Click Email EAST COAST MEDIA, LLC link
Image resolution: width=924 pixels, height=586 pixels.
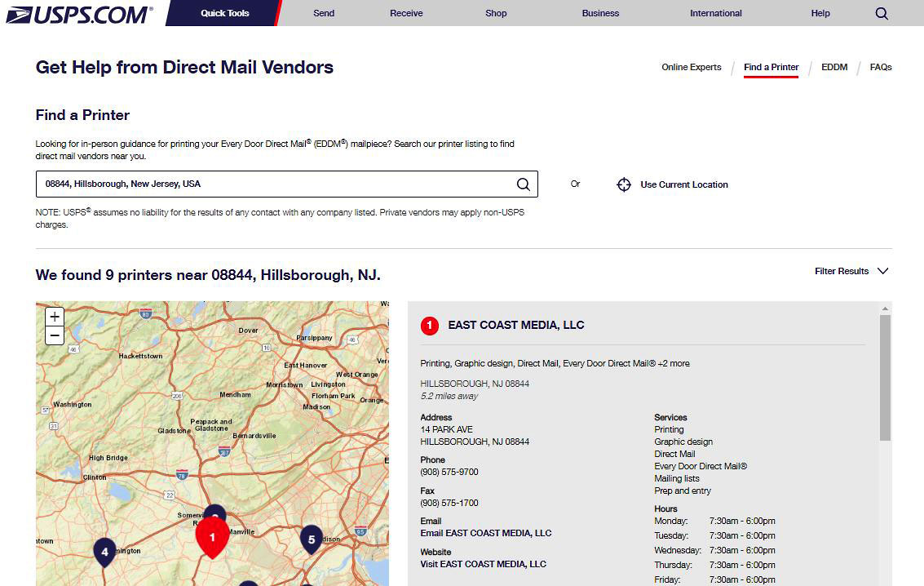click(x=485, y=533)
